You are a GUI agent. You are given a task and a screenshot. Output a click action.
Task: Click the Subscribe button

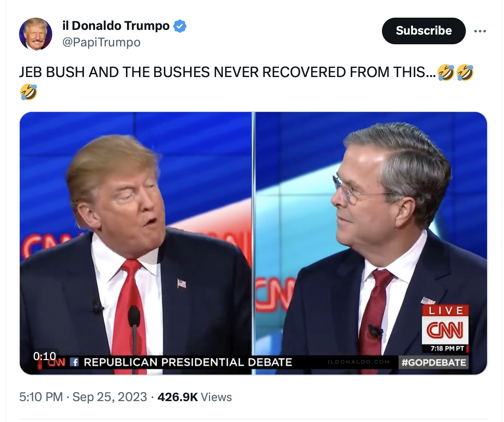coord(424,31)
